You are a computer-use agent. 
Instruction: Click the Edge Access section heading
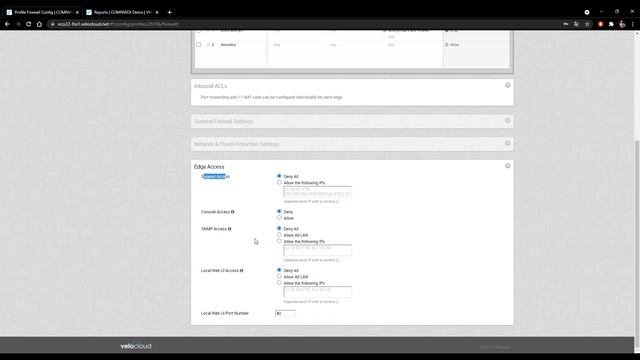point(209,167)
